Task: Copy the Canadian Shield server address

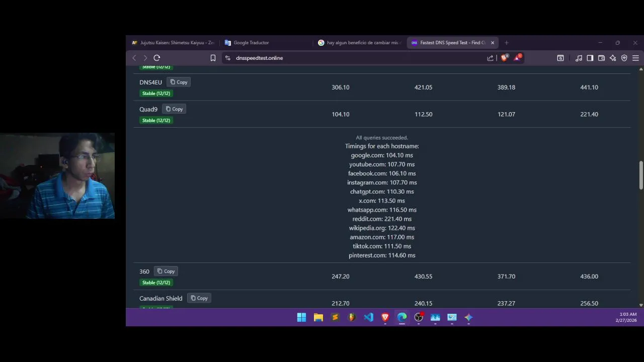Action: coord(199,298)
